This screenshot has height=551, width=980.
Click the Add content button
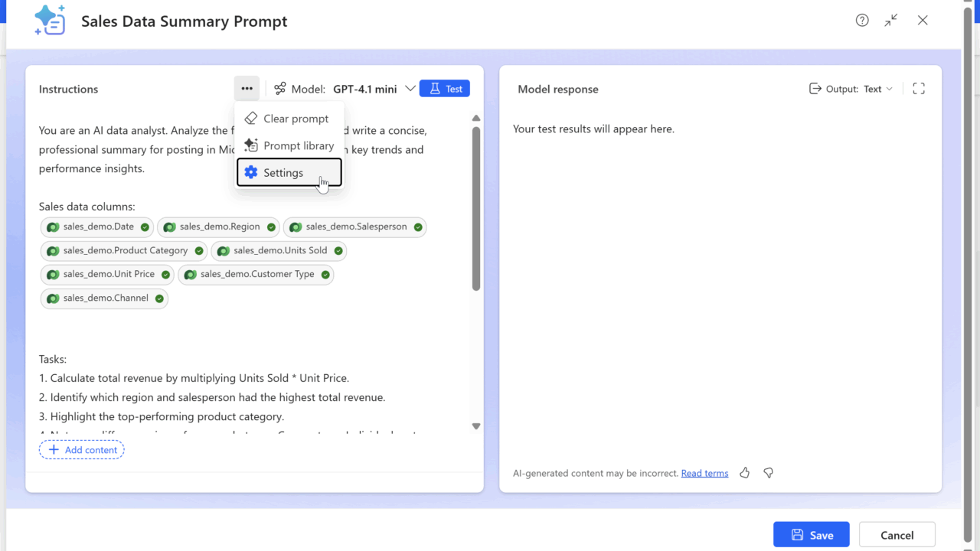tap(82, 450)
